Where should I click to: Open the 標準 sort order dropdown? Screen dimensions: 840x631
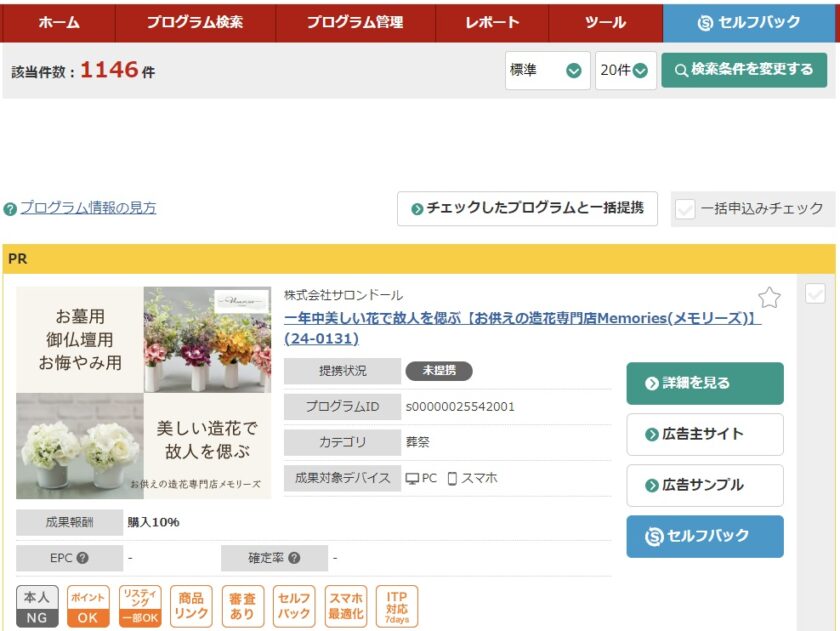pyautogui.click(x=546, y=70)
